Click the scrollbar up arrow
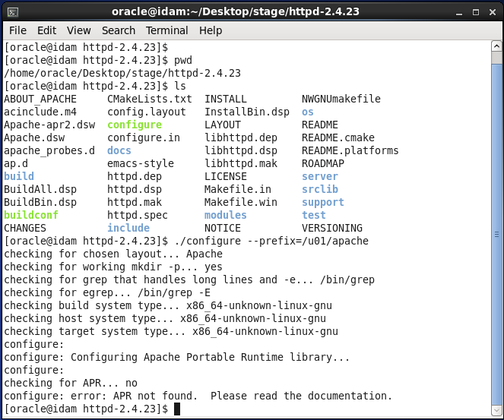This screenshot has height=420, width=504. pos(496,46)
